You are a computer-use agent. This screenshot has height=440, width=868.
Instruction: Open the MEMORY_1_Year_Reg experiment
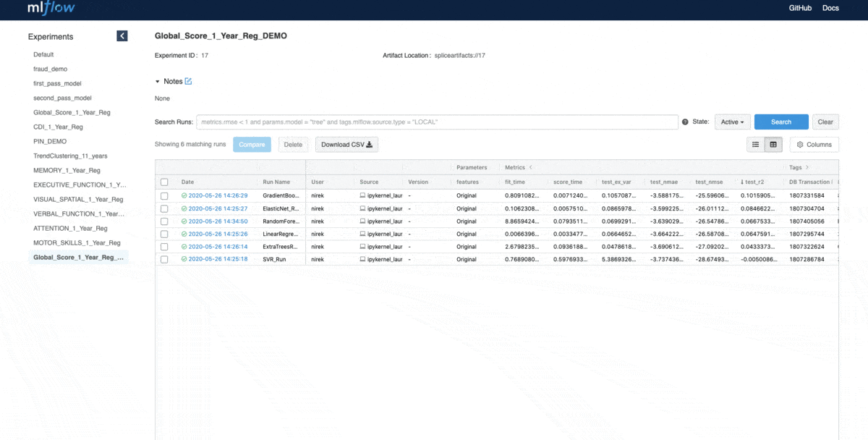67,170
